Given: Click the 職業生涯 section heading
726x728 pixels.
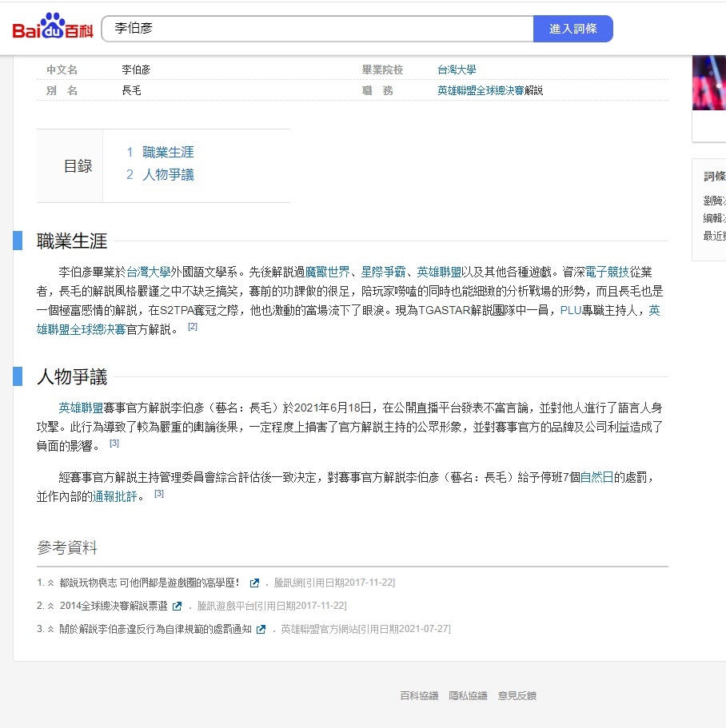Looking at the screenshot, I should (x=72, y=241).
